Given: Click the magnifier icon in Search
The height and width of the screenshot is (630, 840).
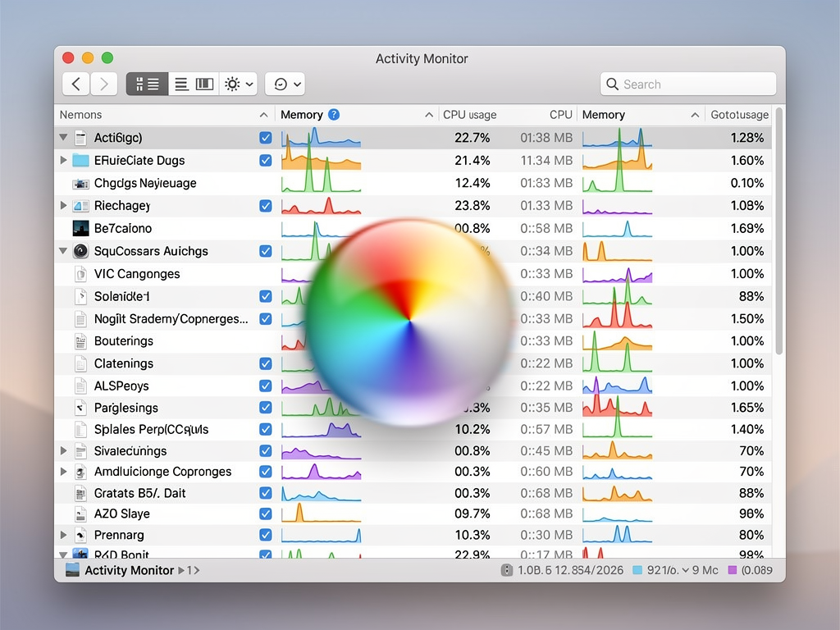Looking at the screenshot, I should [x=612, y=84].
